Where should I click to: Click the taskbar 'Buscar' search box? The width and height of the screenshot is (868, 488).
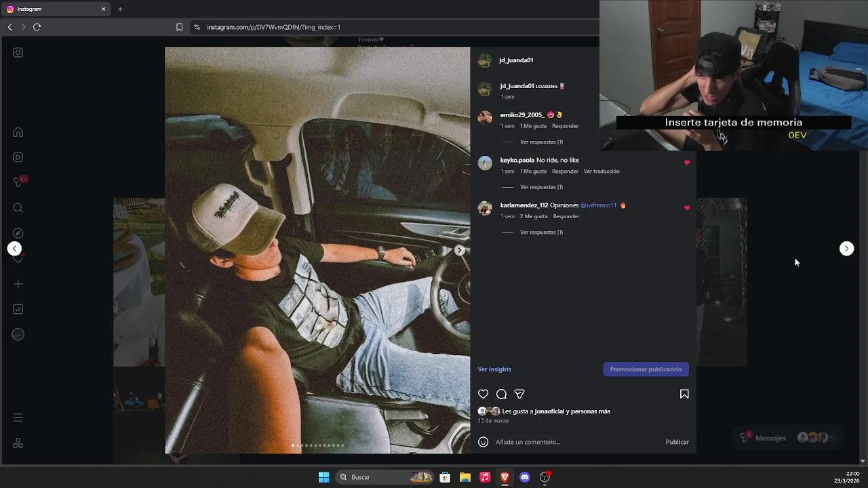pos(386,477)
